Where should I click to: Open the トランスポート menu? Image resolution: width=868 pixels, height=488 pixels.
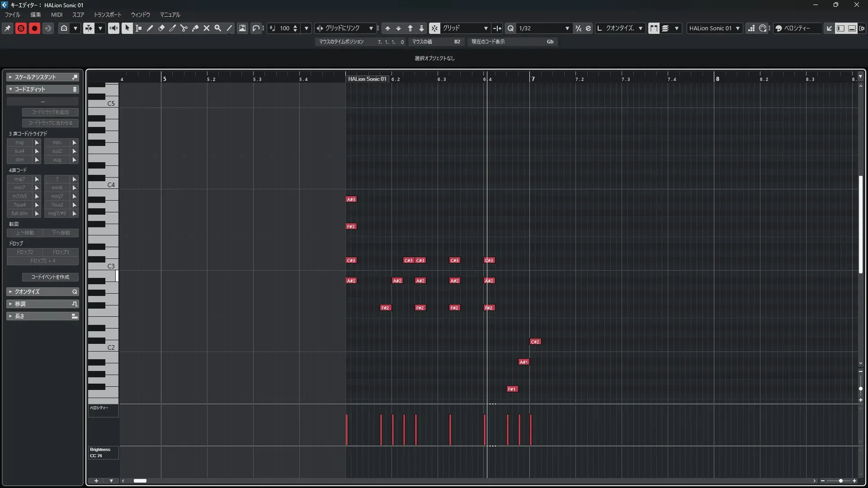click(107, 14)
